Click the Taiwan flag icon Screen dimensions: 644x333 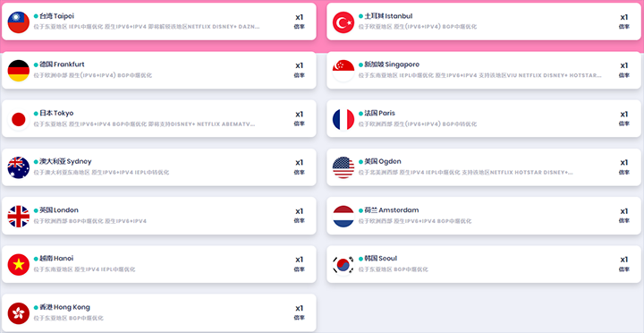(x=19, y=22)
